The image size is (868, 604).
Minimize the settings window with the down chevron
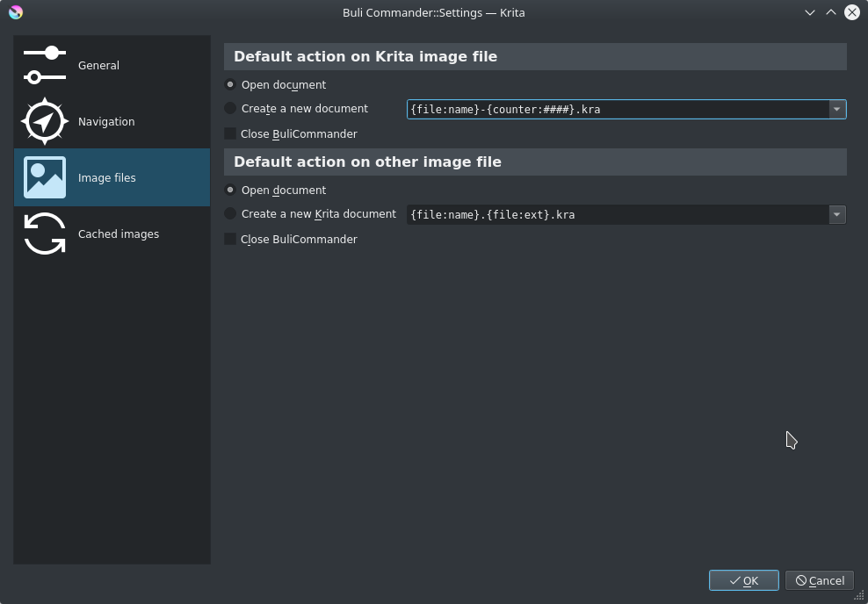809,12
